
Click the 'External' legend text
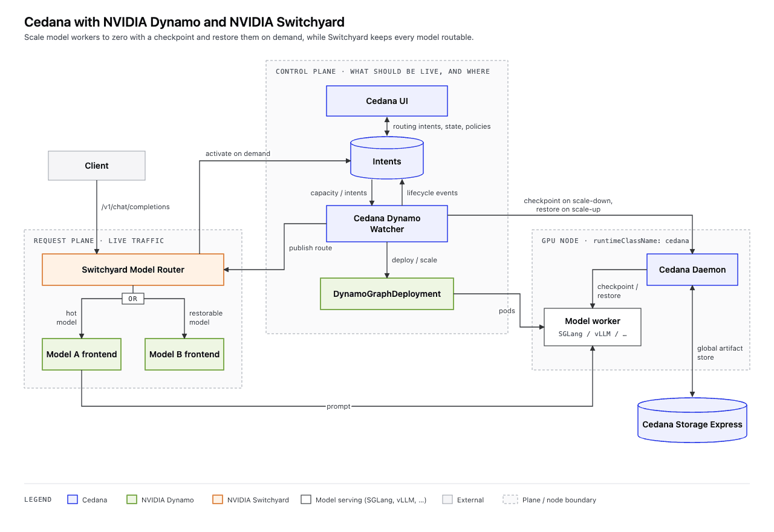470,500
